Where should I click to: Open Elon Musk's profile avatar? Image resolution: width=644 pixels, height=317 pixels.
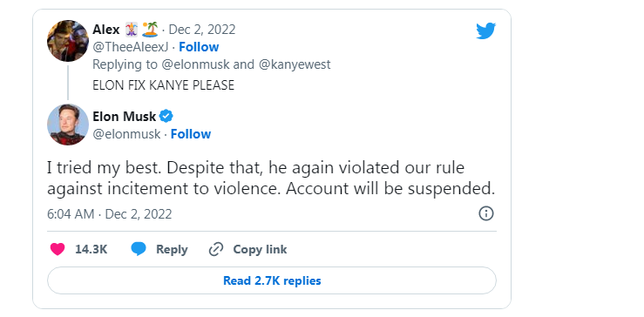coord(68,125)
